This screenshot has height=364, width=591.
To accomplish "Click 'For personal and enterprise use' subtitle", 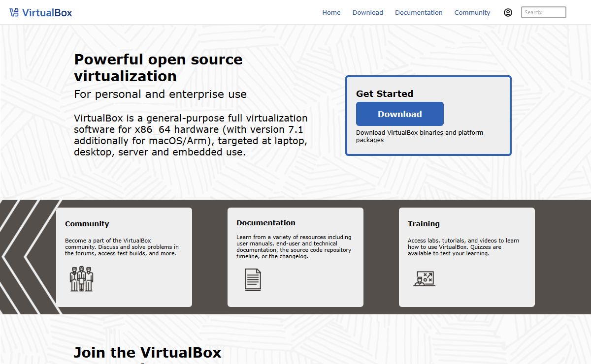I will pyautogui.click(x=160, y=94).
